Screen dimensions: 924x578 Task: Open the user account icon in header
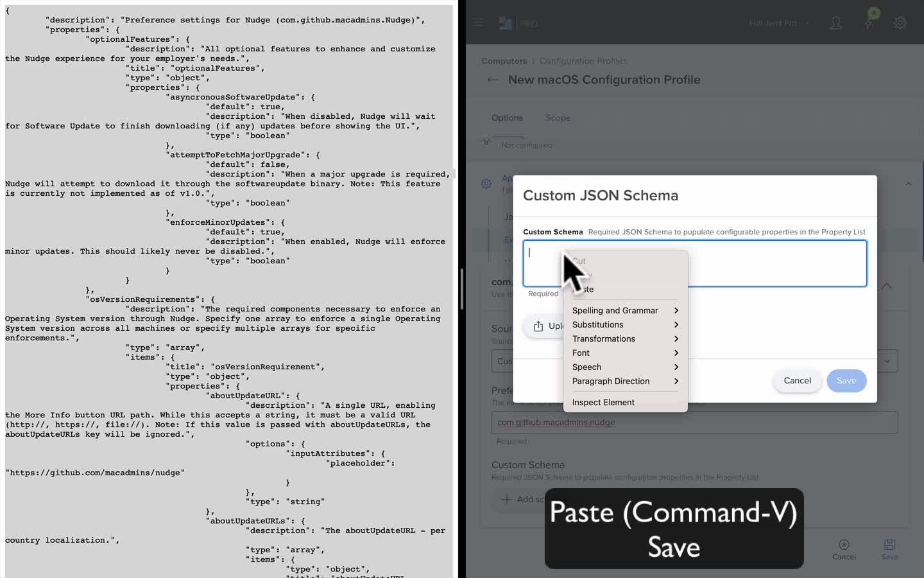tap(836, 23)
